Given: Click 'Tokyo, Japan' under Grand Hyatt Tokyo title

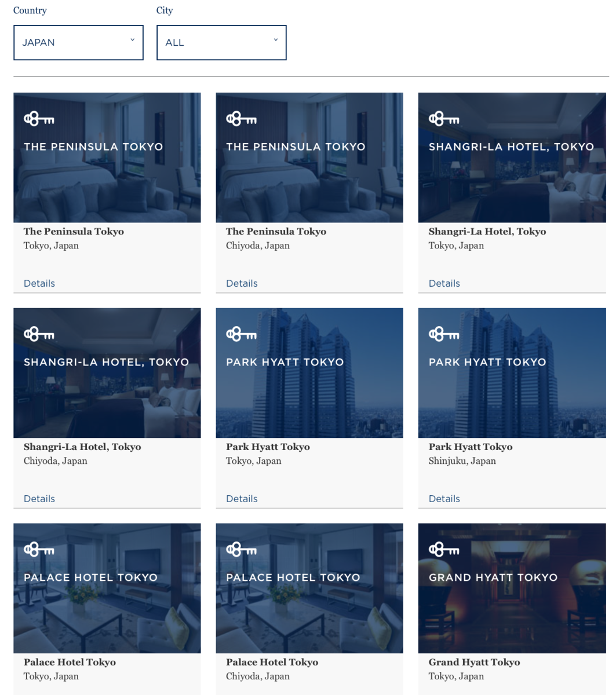Looking at the screenshot, I should click(x=456, y=676).
